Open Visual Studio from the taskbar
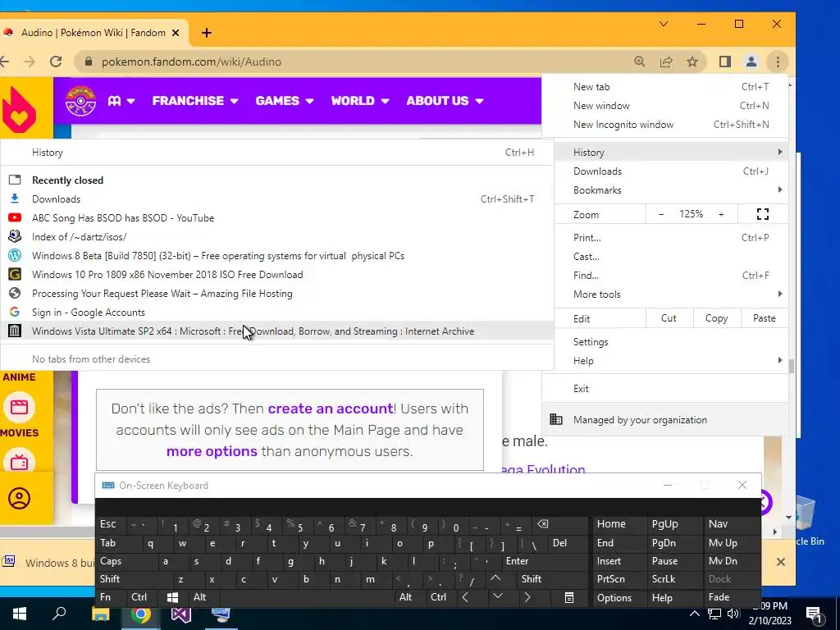 181,614
